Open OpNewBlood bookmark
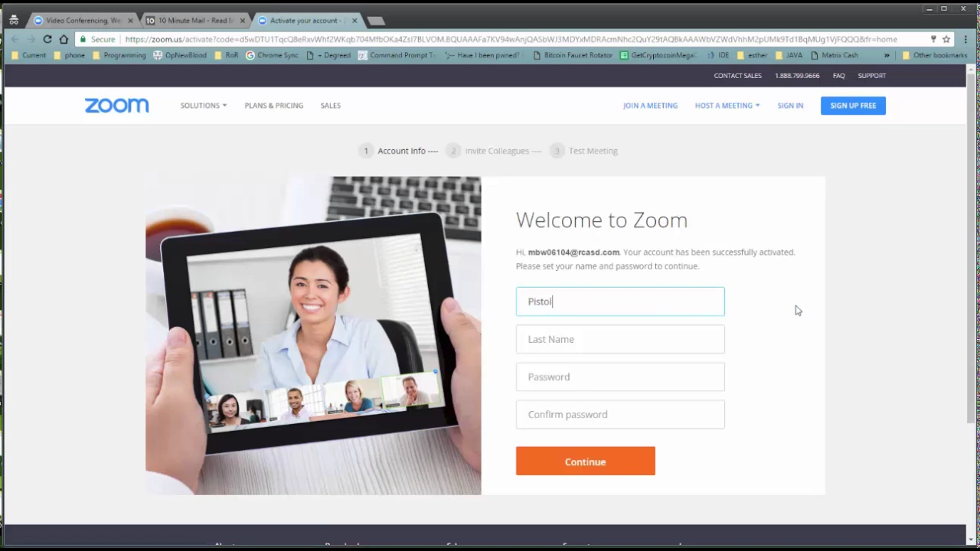This screenshot has height=551, width=980. click(x=180, y=55)
